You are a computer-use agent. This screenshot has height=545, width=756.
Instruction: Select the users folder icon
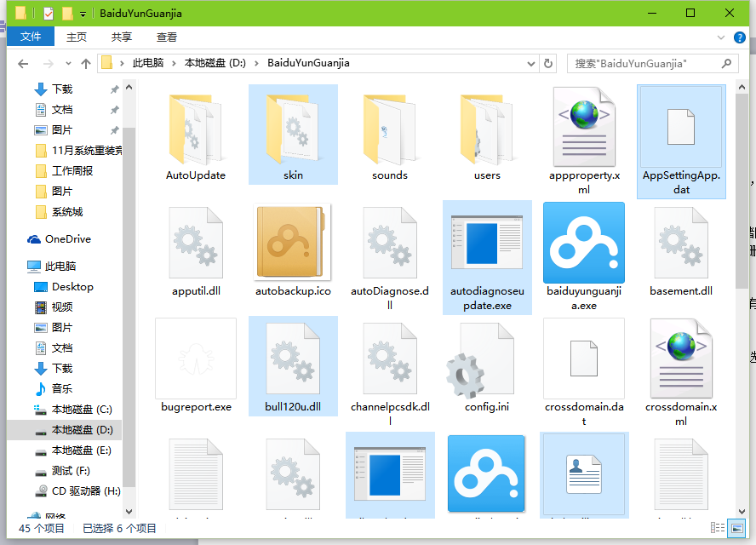[x=487, y=129]
